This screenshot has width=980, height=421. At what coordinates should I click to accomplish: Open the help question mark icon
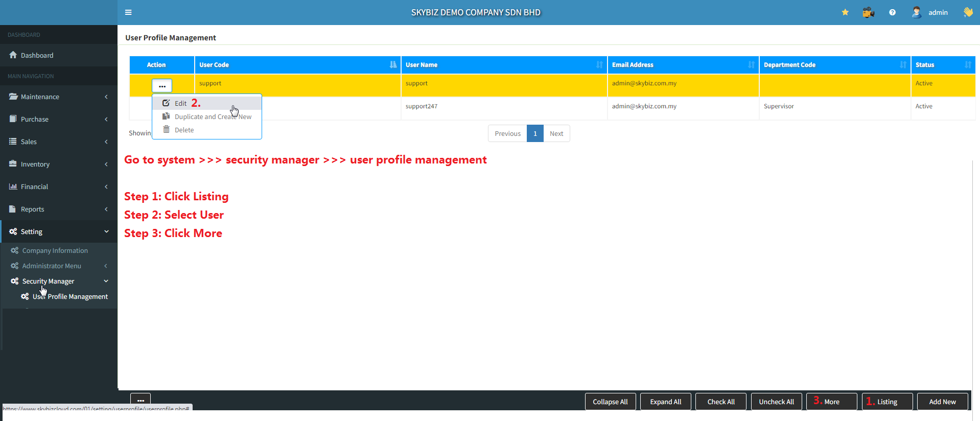tap(892, 12)
